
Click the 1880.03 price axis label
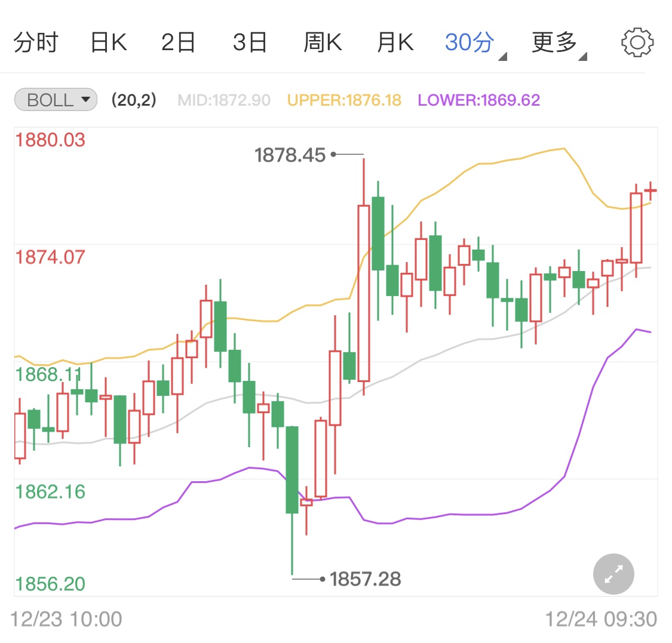pyautogui.click(x=50, y=140)
